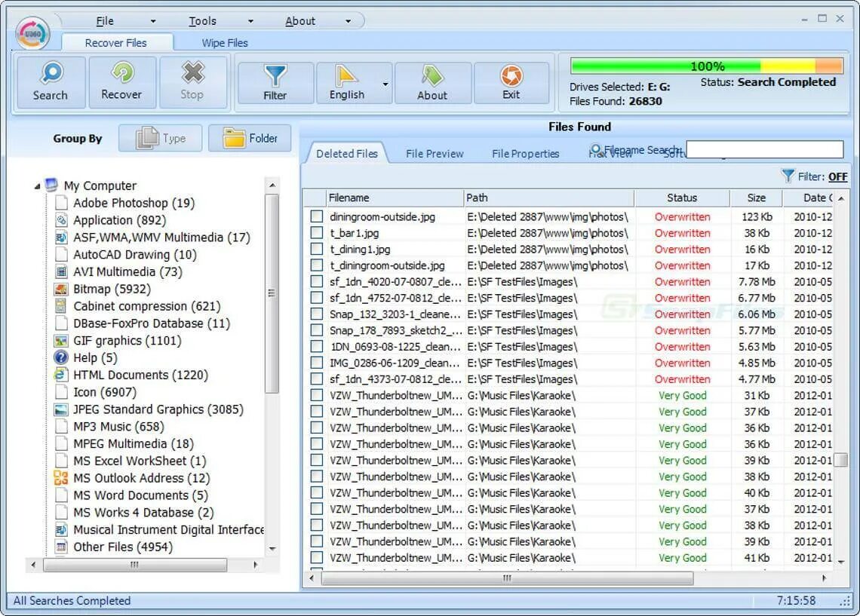Image resolution: width=860 pixels, height=616 pixels.
Task: Check the t_diningroom-outside.jpg file checkbox
Action: point(317,265)
